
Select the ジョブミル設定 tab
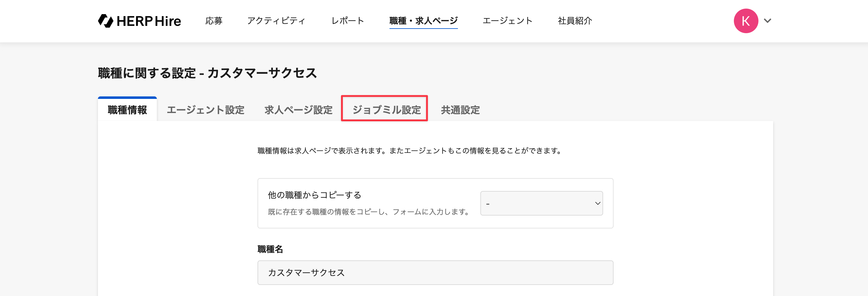tap(386, 110)
